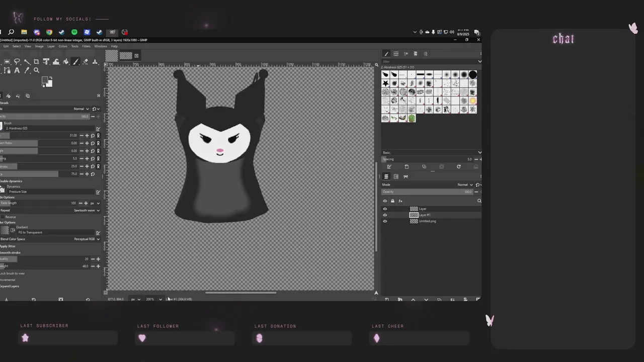Viewport: 644px width, 362px height.
Task: Select the black star brush
Action: pos(385,83)
